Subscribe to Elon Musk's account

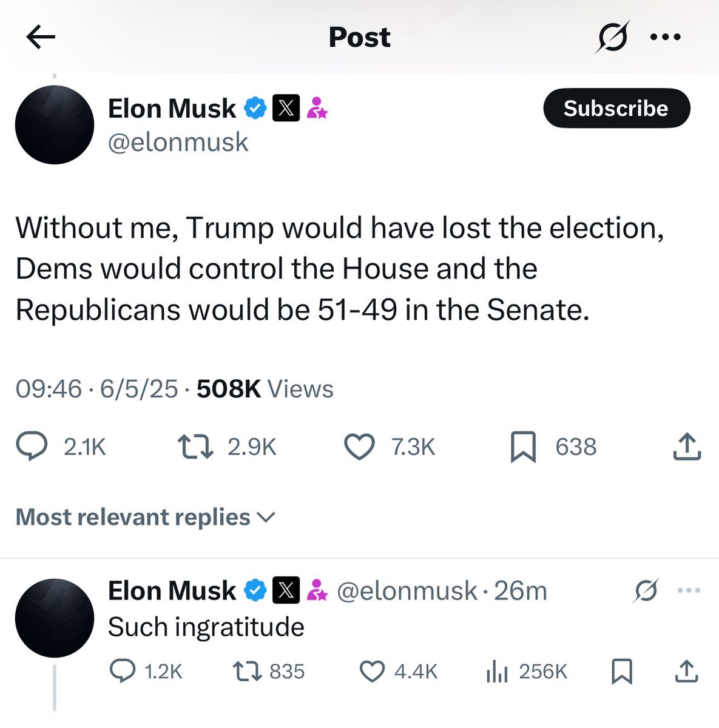point(616,109)
